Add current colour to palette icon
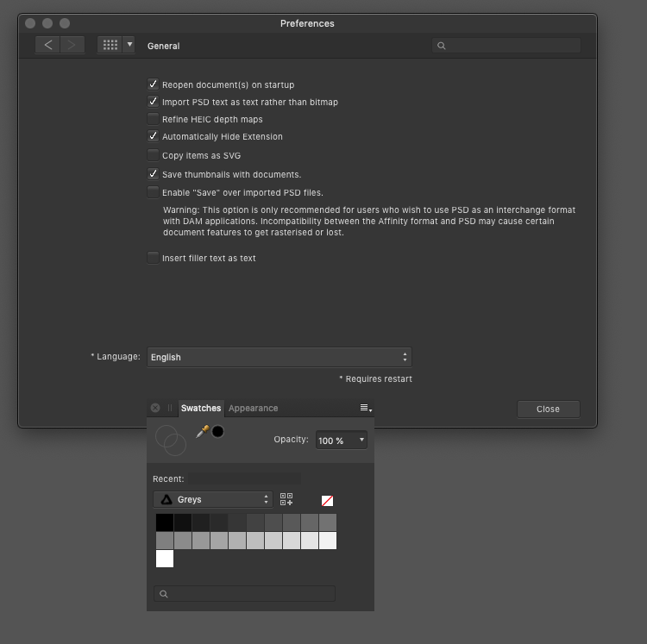647x644 pixels. 286,499
